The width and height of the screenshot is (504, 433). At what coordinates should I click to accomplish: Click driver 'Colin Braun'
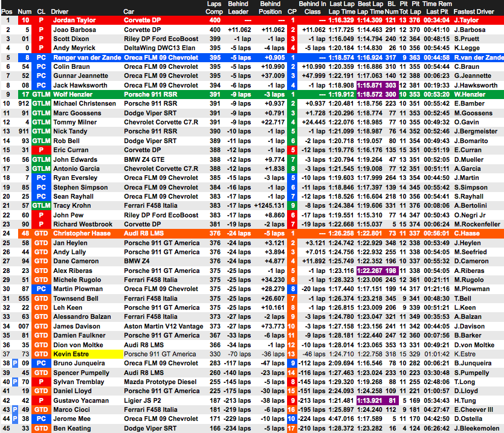pyautogui.click(x=71, y=67)
